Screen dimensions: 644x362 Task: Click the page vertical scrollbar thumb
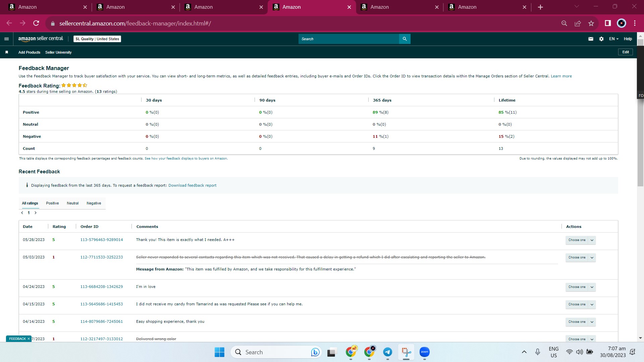click(640, 112)
